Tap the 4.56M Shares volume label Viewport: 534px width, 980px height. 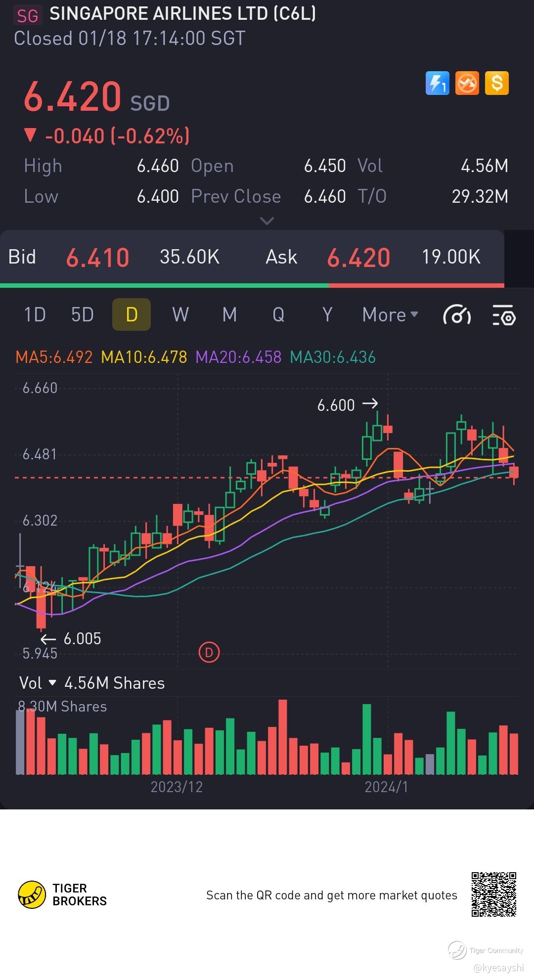pos(115,683)
